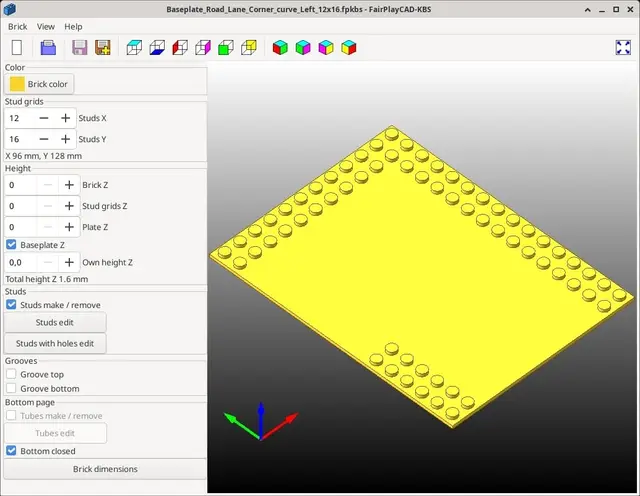Open the Brick menu

(x=18, y=27)
